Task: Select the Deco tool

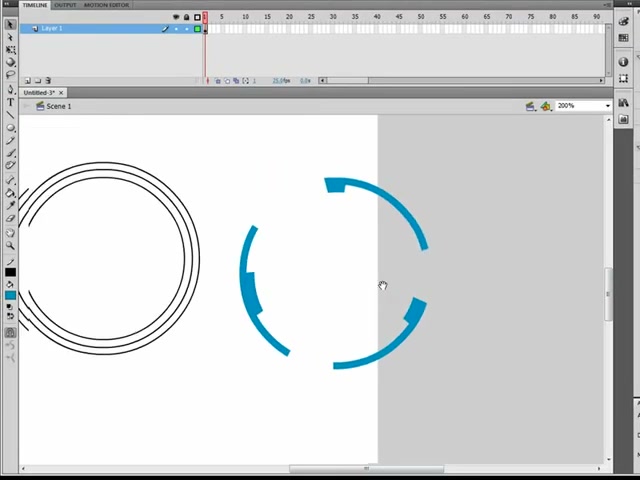Action: [10, 165]
